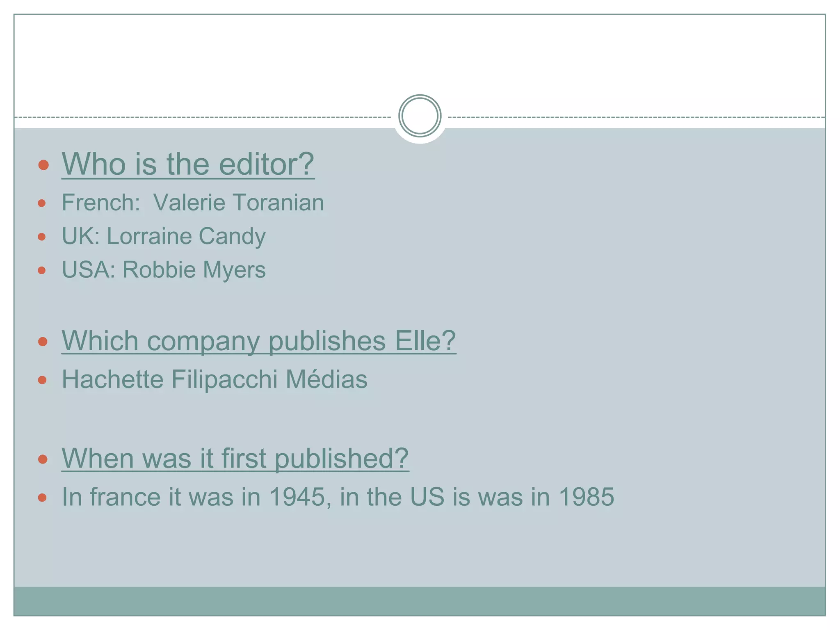Image resolution: width=840 pixels, height=630 pixels.
Task: Click the bullet next to 'Hachette Filipacchi Médias'
Action: click(x=42, y=380)
